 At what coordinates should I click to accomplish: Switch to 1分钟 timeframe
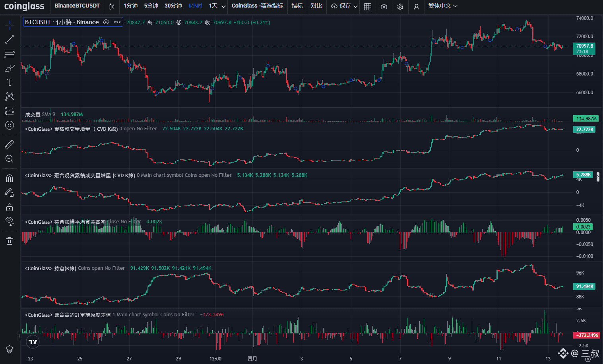click(130, 6)
